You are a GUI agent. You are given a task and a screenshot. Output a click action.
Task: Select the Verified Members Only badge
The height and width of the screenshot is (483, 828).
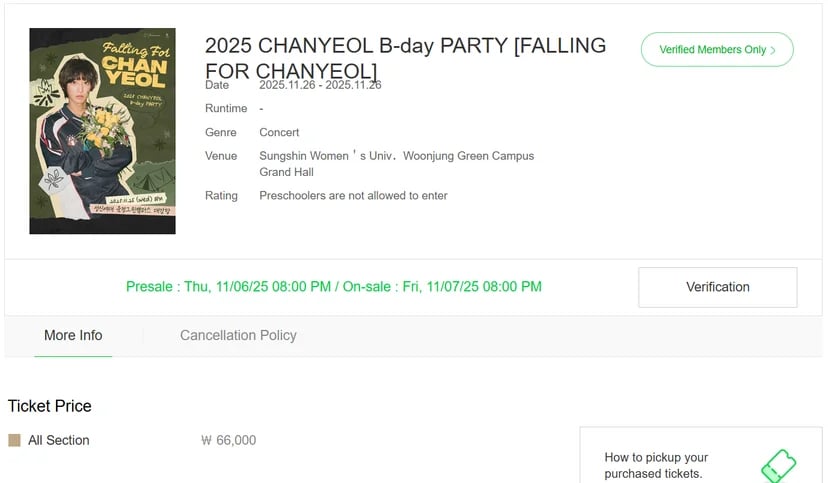coord(717,50)
